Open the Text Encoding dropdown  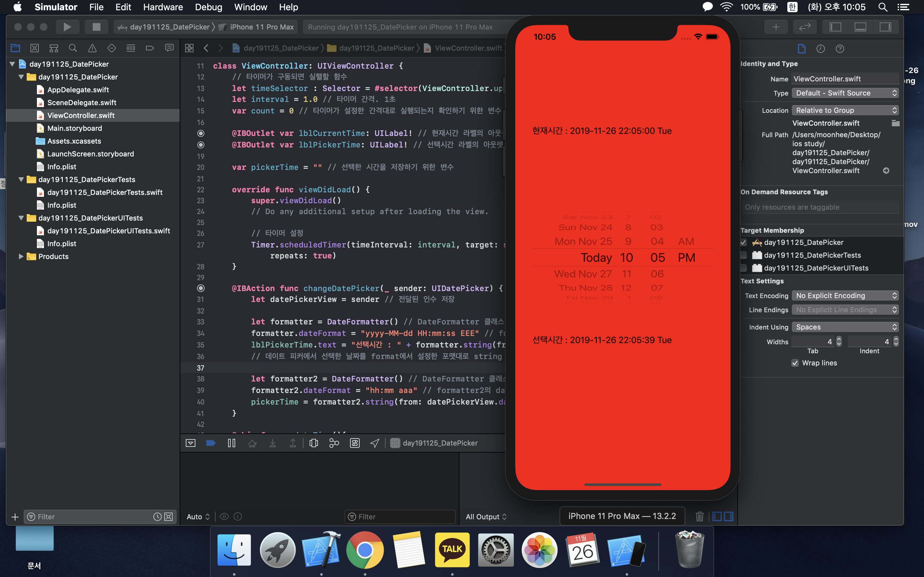pos(844,296)
